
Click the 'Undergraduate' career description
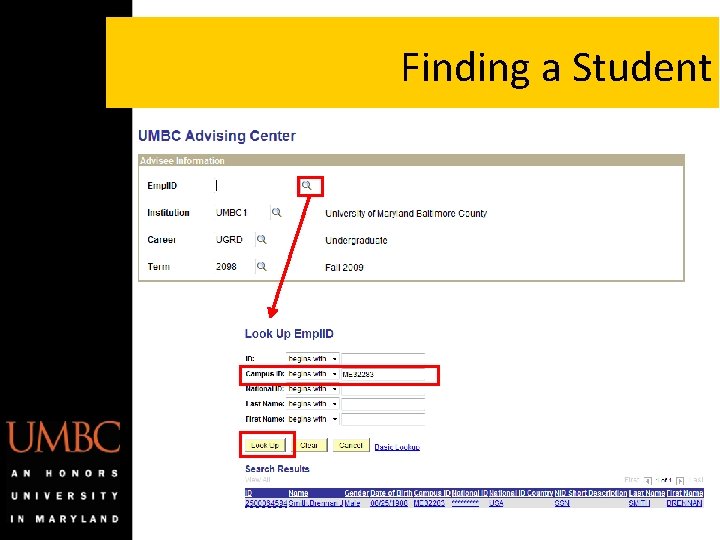point(356,240)
